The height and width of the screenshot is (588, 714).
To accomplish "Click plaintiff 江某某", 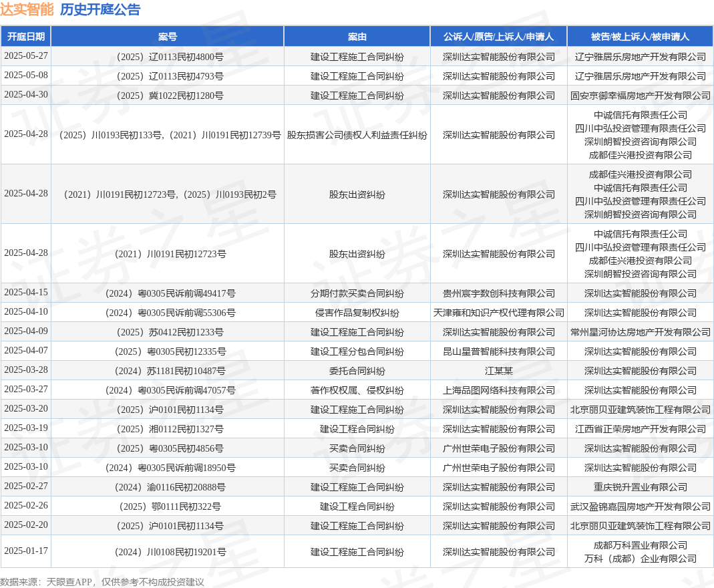I will (x=499, y=372).
